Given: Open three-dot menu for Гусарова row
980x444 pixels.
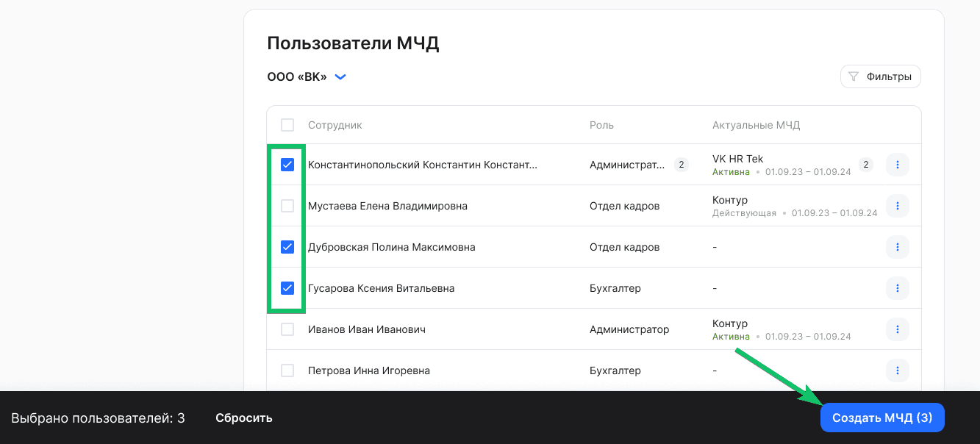Looking at the screenshot, I should (x=898, y=288).
